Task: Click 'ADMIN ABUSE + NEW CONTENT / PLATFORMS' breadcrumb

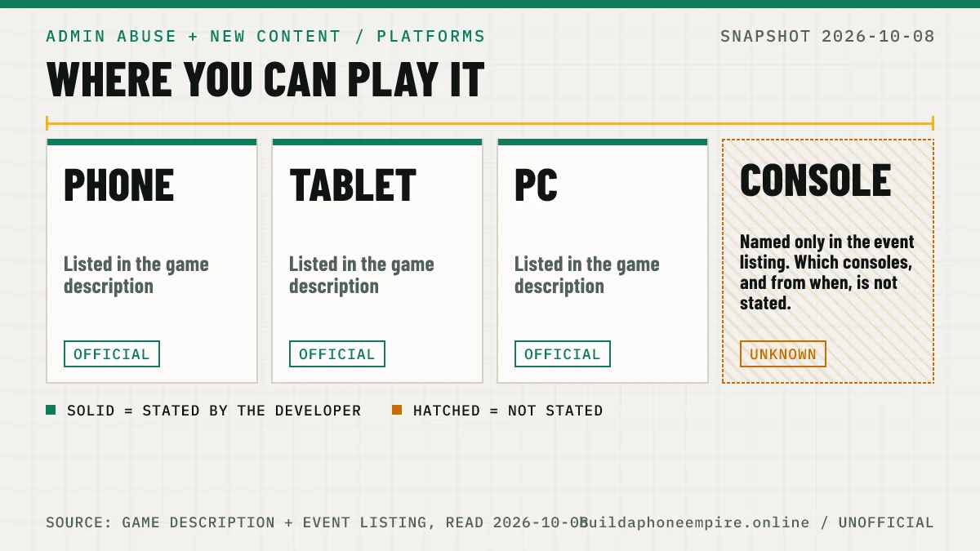Action: coord(265,36)
